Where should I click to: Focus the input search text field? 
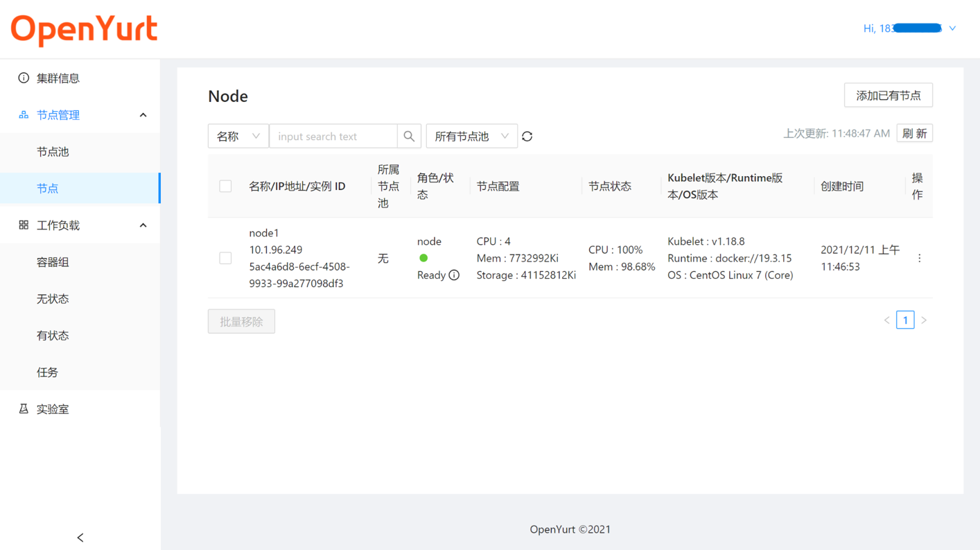coord(333,137)
